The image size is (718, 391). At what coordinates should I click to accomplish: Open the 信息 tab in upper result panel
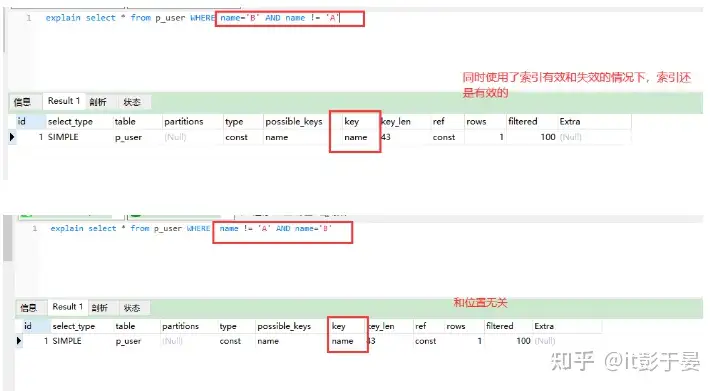point(22,102)
